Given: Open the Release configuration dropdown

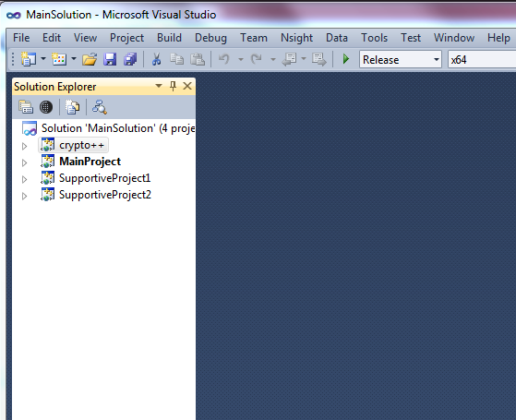Looking at the screenshot, I should (401, 60).
